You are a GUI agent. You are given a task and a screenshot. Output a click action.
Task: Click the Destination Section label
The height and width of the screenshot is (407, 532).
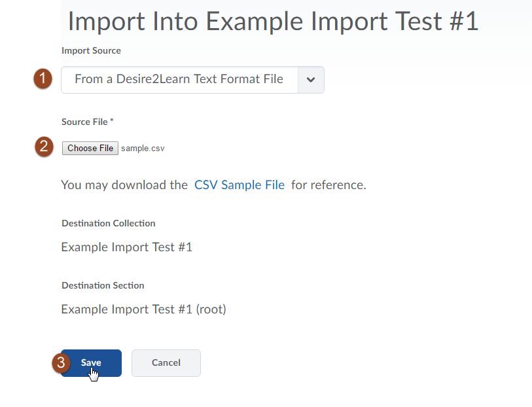(x=103, y=285)
